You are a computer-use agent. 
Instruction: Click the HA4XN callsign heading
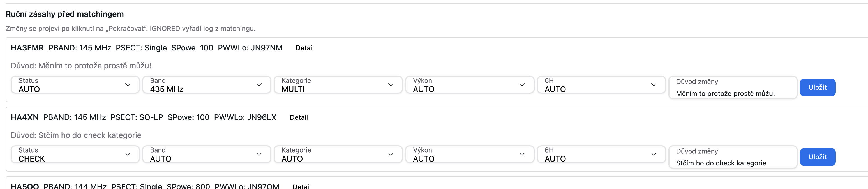tap(25, 117)
